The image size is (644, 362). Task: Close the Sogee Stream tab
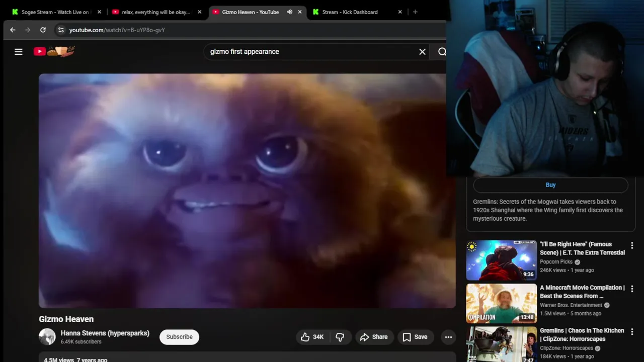99,12
